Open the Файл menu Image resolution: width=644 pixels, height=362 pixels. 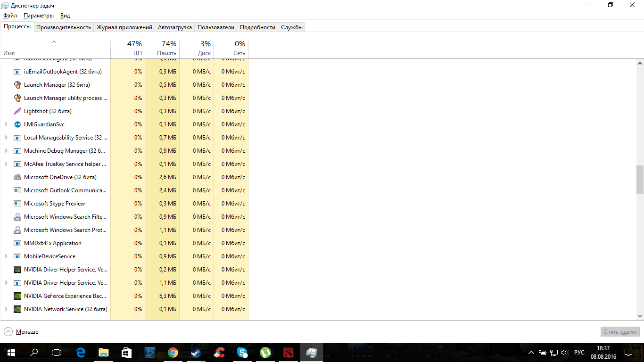10,16
